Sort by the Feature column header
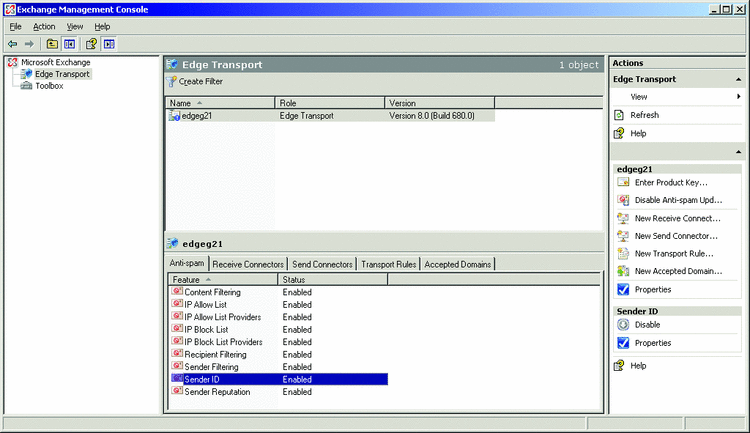This screenshot has height=433, width=750. (x=223, y=279)
